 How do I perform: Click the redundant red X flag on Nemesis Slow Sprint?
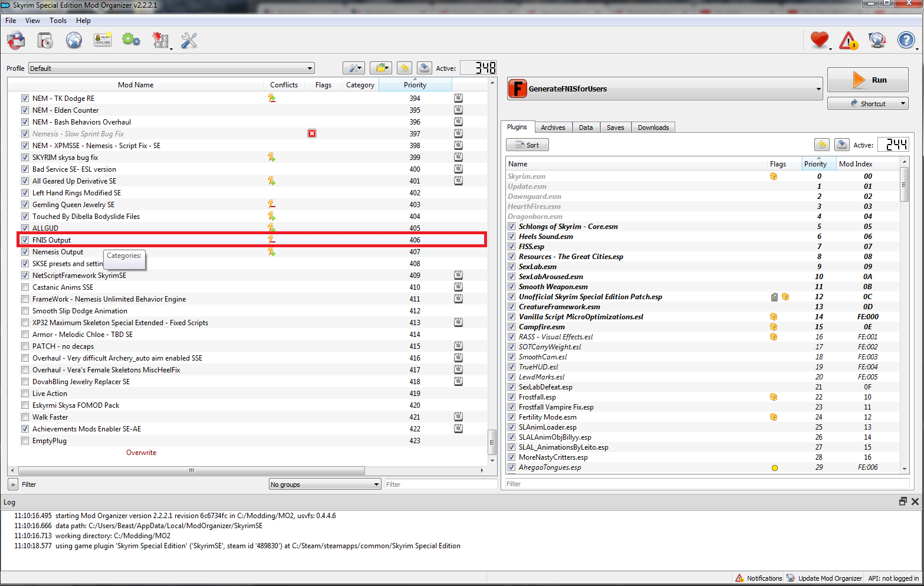312,133
